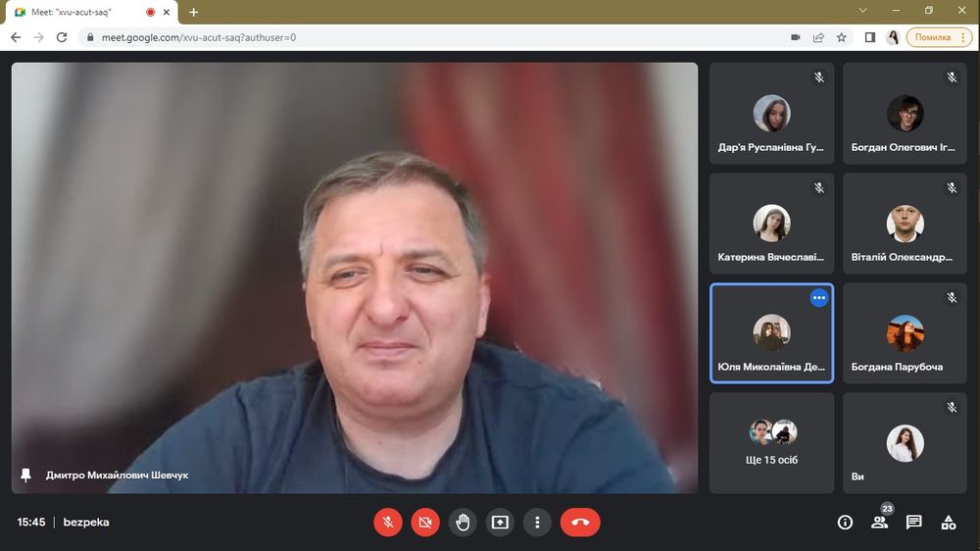Open options on Юля Миколаївна tile
The image size is (980, 551).
pos(819,298)
